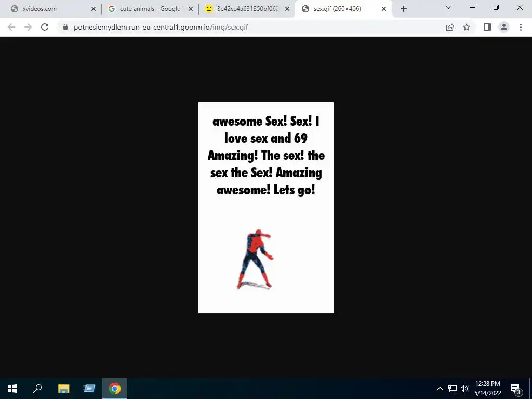Reload the current page
The height and width of the screenshot is (399, 532).
pos(45,27)
